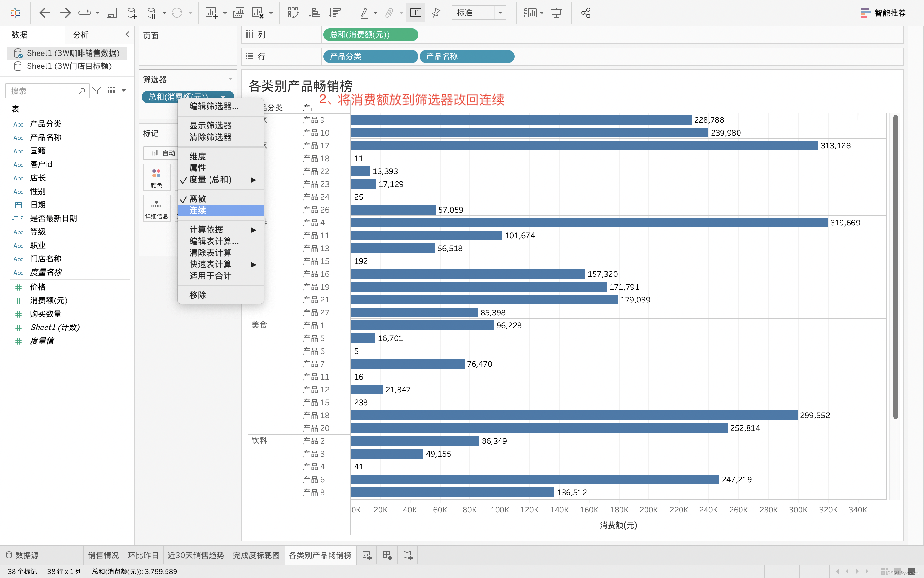Choose 移除 in the context menu
This screenshot has width=924, height=578.
click(221, 295)
